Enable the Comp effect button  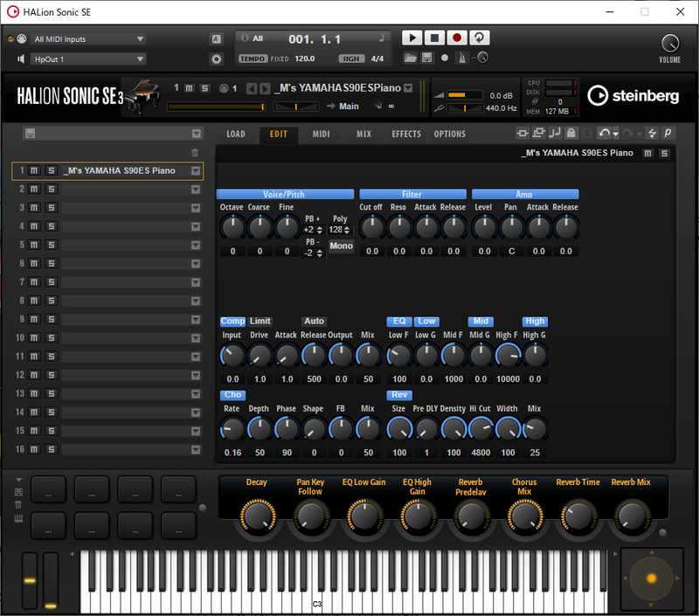pyautogui.click(x=232, y=322)
